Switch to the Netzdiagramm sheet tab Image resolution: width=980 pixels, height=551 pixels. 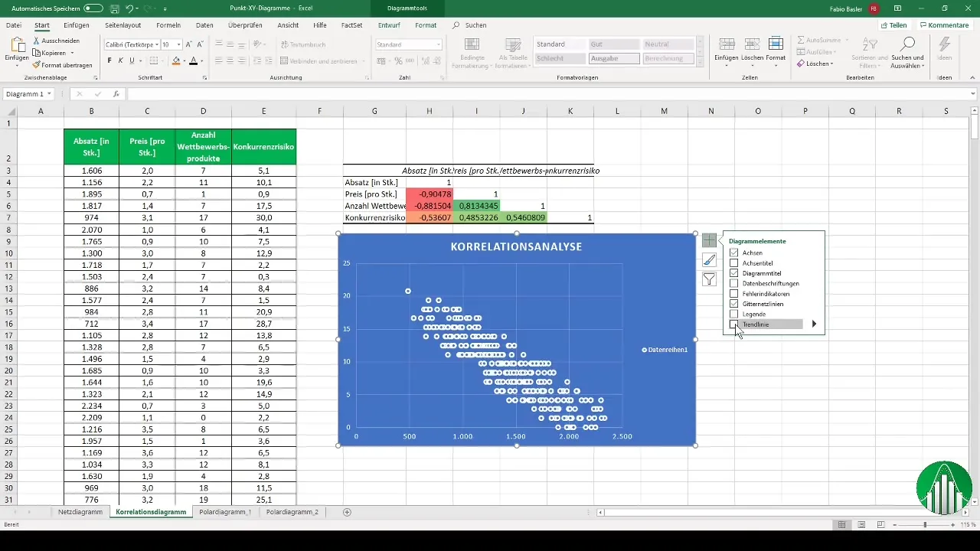(80, 512)
